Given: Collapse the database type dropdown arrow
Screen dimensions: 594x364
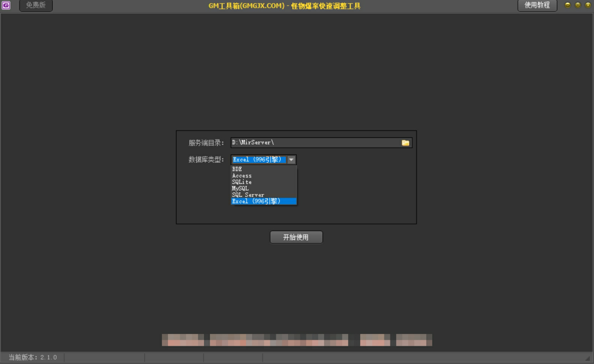Looking at the screenshot, I should coord(291,160).
